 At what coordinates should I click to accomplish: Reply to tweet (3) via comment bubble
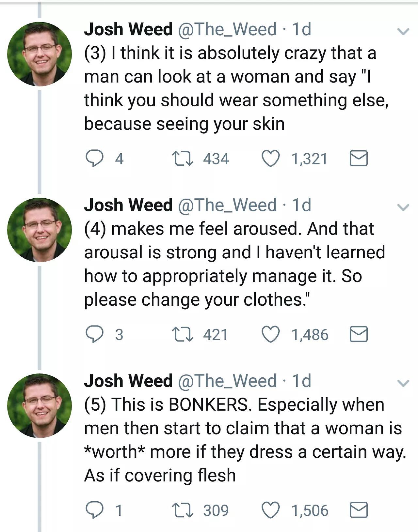tap(94, 159)
